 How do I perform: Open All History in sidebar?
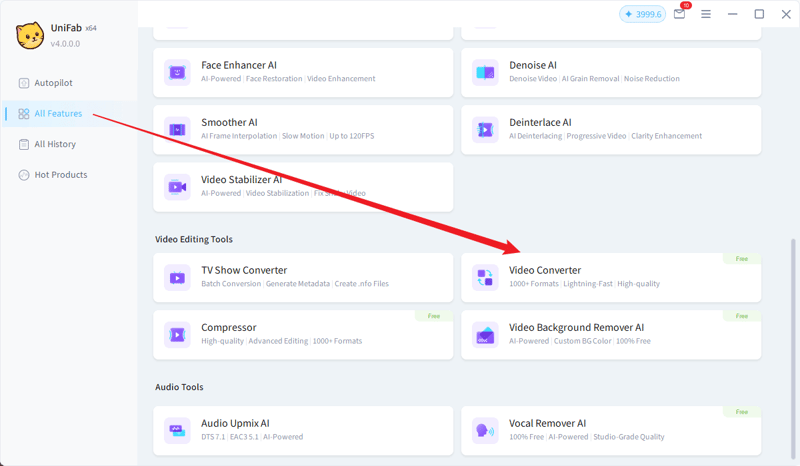pyautogui.click(x=55, y=144)
